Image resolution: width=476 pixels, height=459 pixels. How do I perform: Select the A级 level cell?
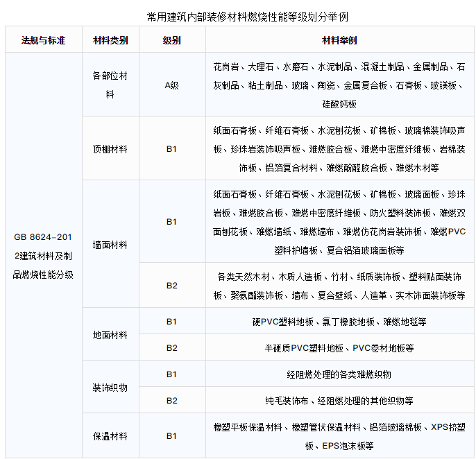click(x=171, y=85)
